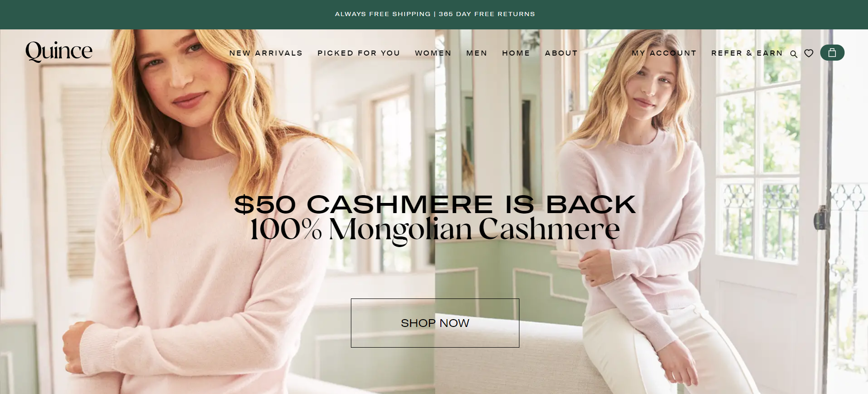Go to My Account

664,53
